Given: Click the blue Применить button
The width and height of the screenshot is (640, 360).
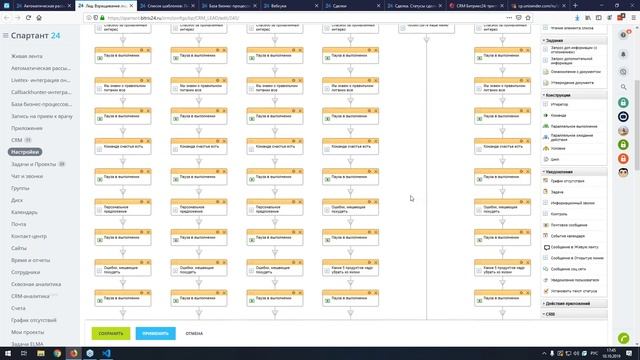Looking at the screenshot, I should [x=156, y=333].
